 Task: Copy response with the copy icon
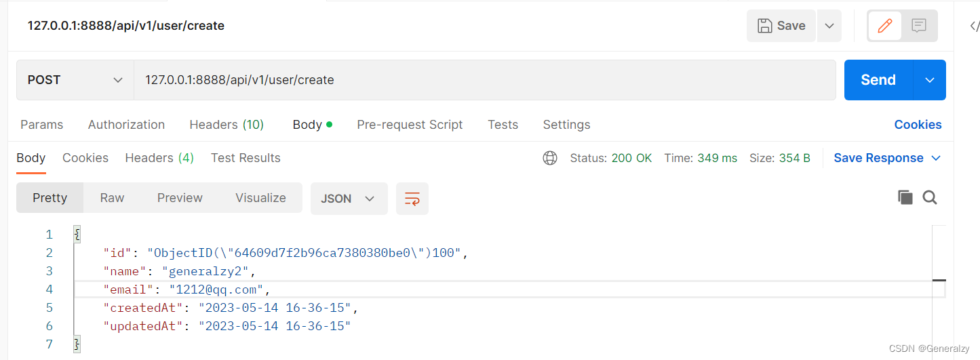click(x=905, y=197)
